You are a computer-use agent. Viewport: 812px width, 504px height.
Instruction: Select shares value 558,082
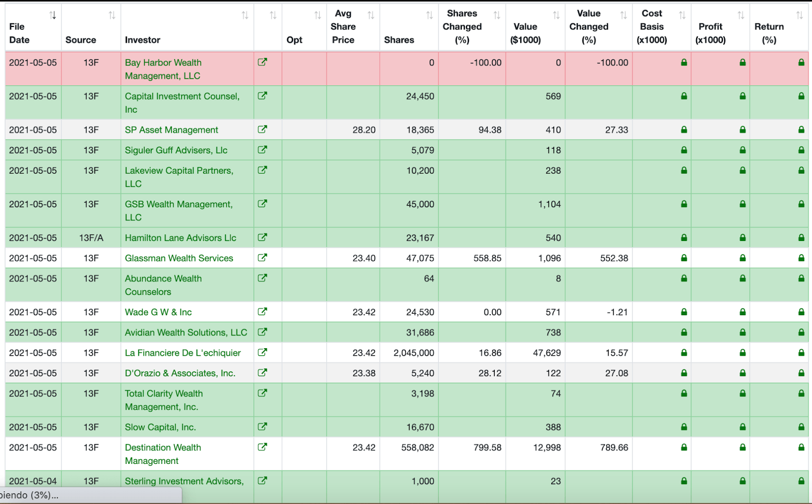coord(418,448)
